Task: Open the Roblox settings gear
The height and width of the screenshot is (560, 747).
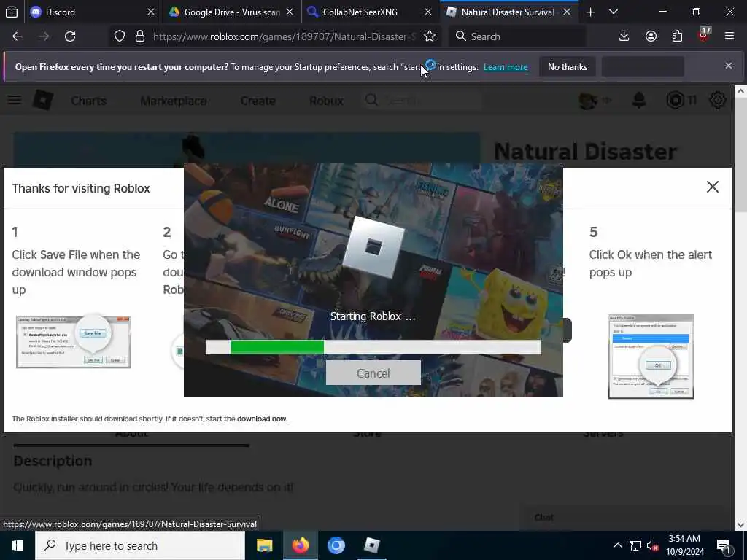Action: pyautogui.click(x=718, y=101)
